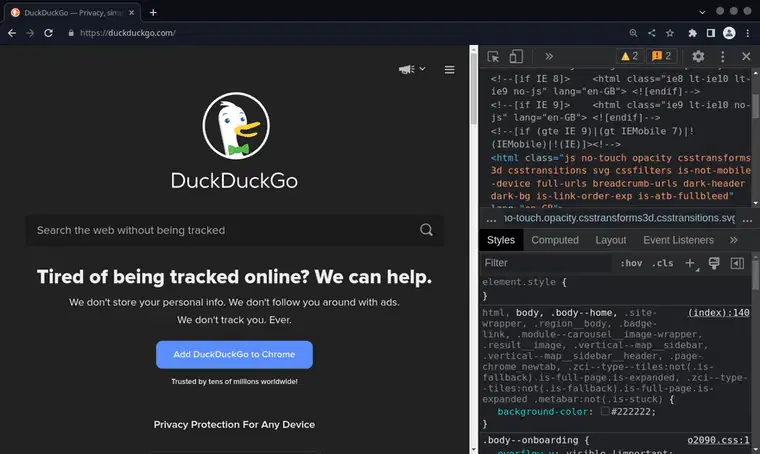The height and width of the screenshot is (454, 760).
Task: Select the html class element line in DOM tree
Action: (620, 177)
